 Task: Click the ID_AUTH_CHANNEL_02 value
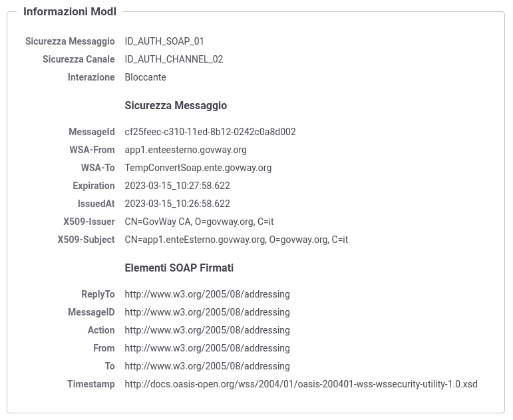(x=174, y=59)
